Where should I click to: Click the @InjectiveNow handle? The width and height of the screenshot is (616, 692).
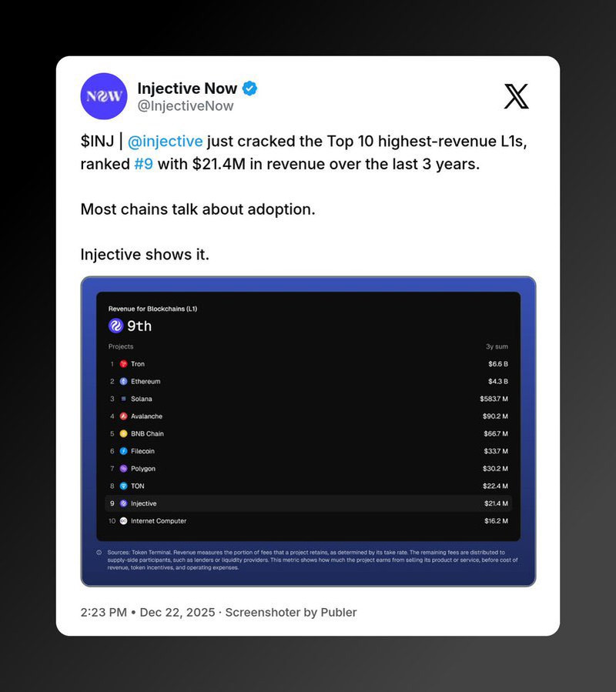click(185, 106)
